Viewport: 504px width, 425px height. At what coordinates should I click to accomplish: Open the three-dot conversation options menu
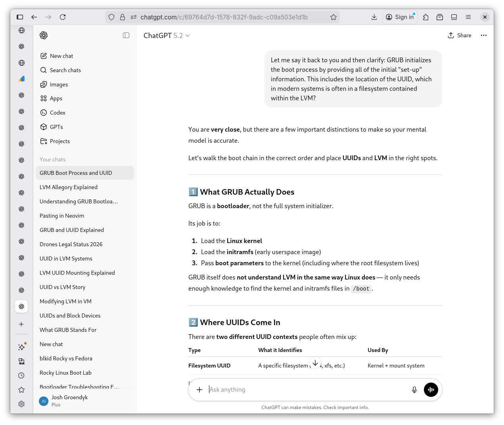(x=483, y=35)
